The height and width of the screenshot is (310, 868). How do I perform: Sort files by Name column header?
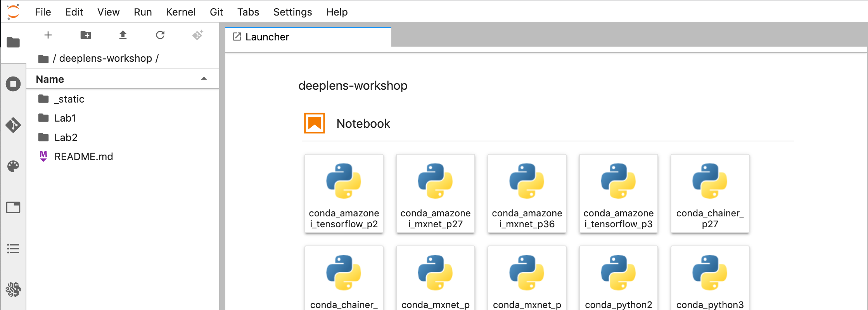coord(123,79)
